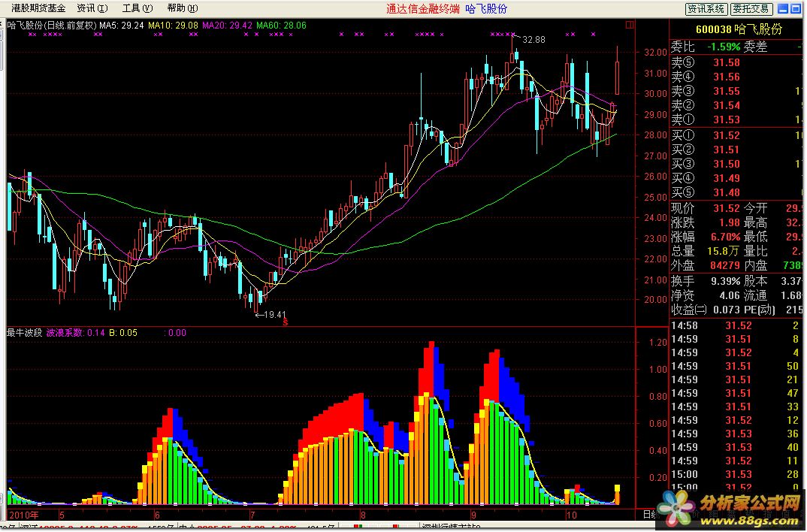807x532 pixels.
Task: Click the 20.00 price axis label
Action: [x=655, y=300]
